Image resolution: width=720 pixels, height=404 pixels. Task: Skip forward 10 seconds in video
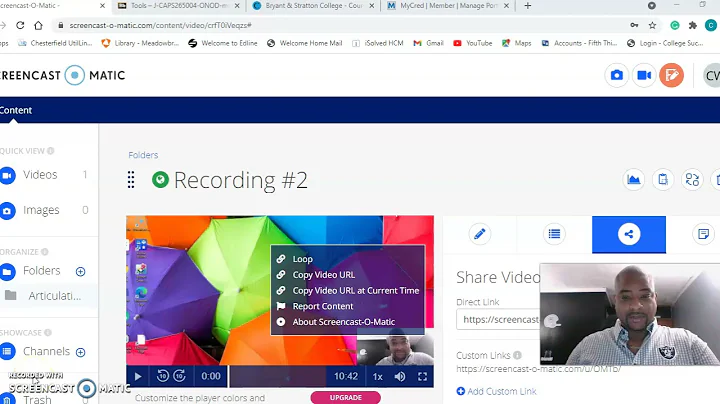coord(180,376)
